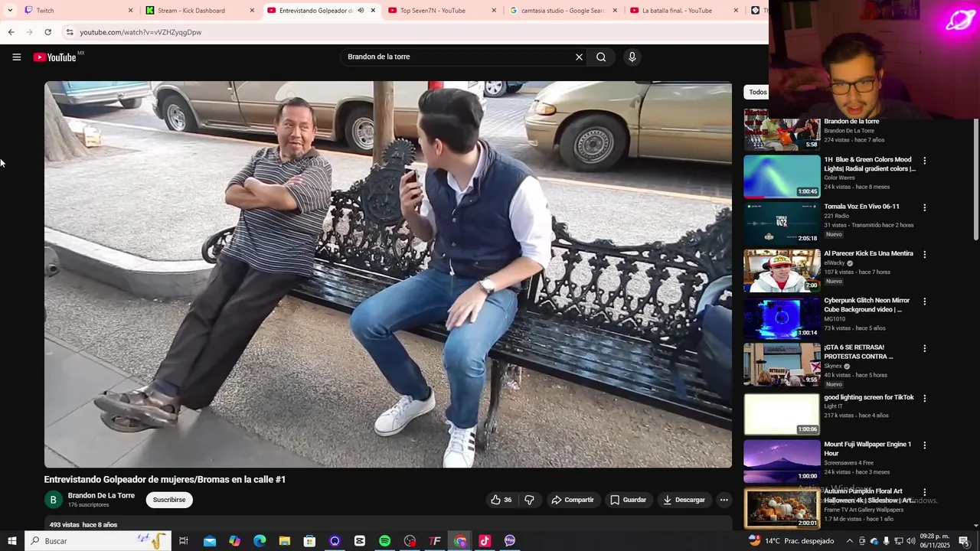Open Brandon De La Torre channel name link
The image size is (980, 551).
[101, 495]
